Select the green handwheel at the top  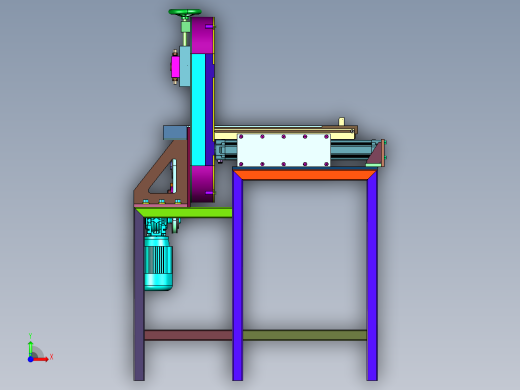pyautogui.click(x=185, y=12)
